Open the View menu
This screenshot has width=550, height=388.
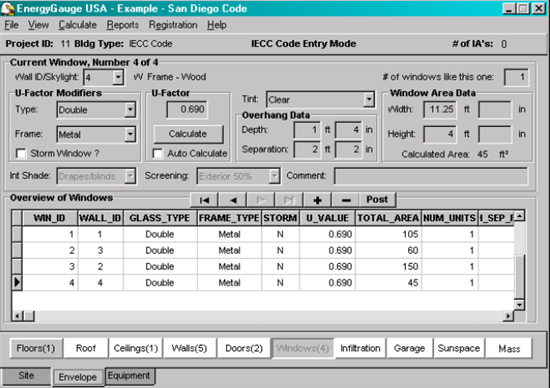coord(38,25)
